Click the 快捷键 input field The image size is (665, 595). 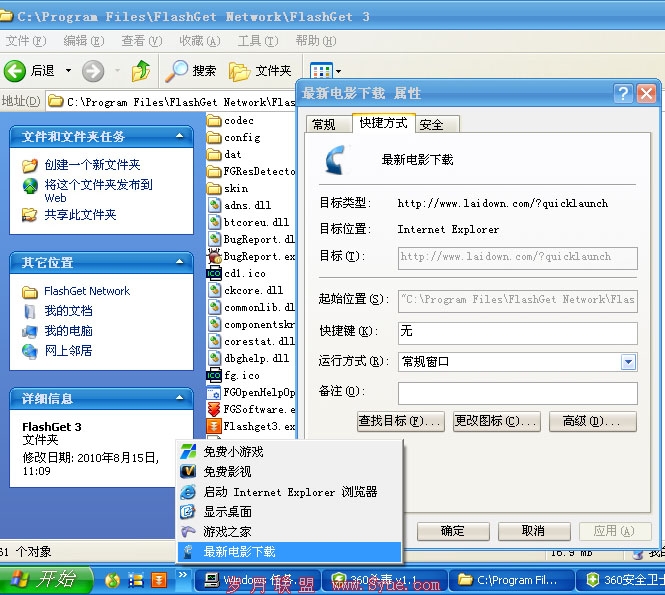point(517,333)
